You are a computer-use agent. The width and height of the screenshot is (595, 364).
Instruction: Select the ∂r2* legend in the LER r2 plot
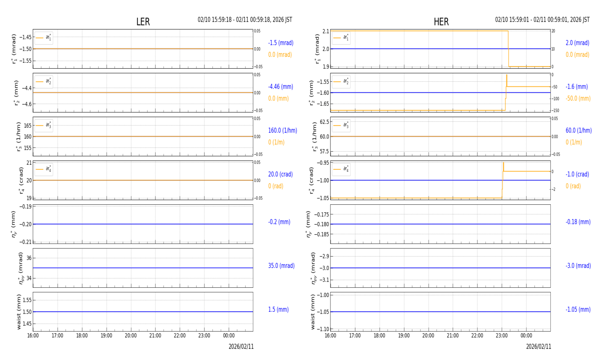tap(44, 82)
